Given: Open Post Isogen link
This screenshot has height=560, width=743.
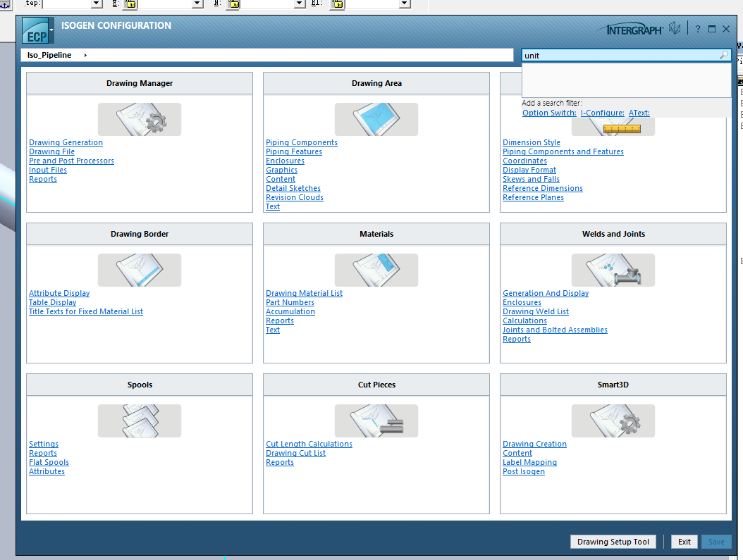Looking at the screenshot, I should click(524, 471).
